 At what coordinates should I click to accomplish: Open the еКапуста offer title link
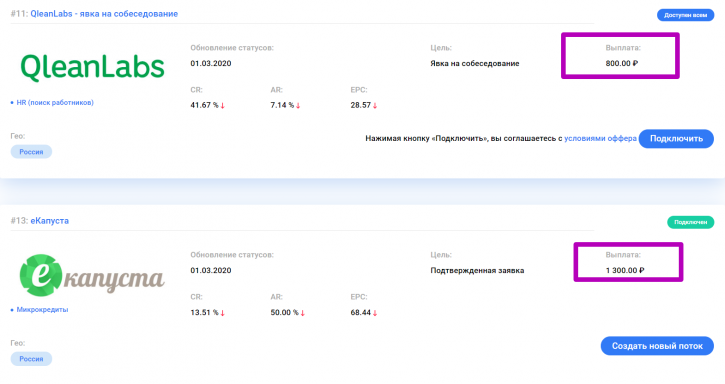[x=49, y=221]
